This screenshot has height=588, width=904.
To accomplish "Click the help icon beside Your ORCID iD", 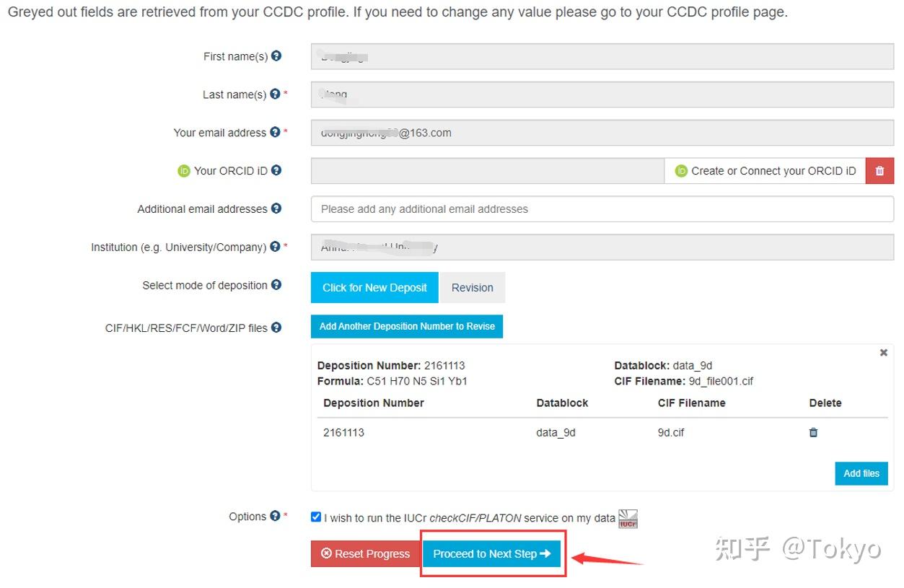I will [276, 171].
